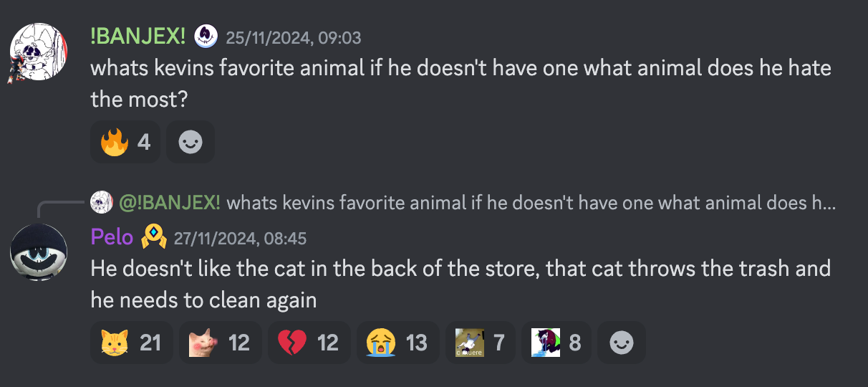
Task: Click the 25/11/2024, 09:03 timestamp
Action: click(x=294, y=37)
